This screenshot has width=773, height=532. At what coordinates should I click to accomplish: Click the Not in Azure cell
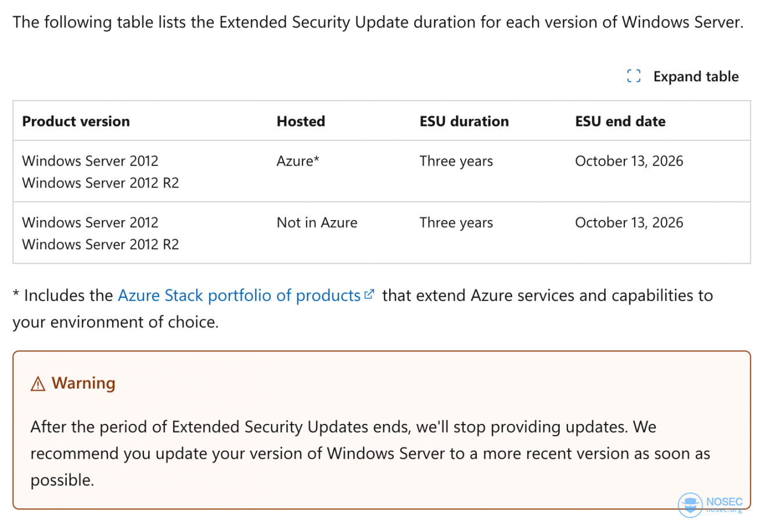point(317,222)
